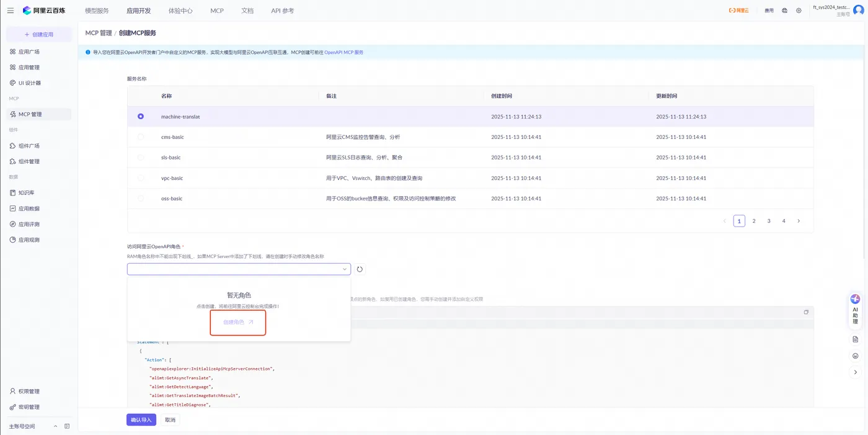Image resolution: width=868 pixels, height=435 pixels.
Task: Select current page 1 in pagination
Action: (739, 221)
